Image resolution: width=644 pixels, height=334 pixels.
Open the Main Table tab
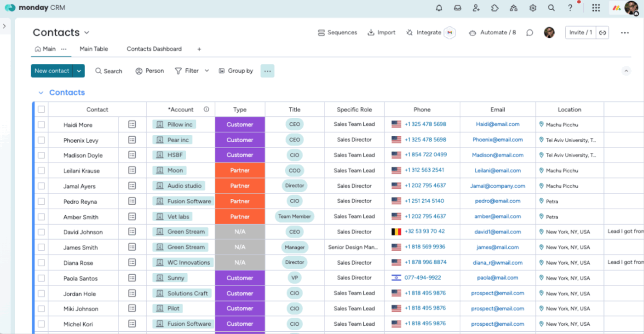pos(94,49)
